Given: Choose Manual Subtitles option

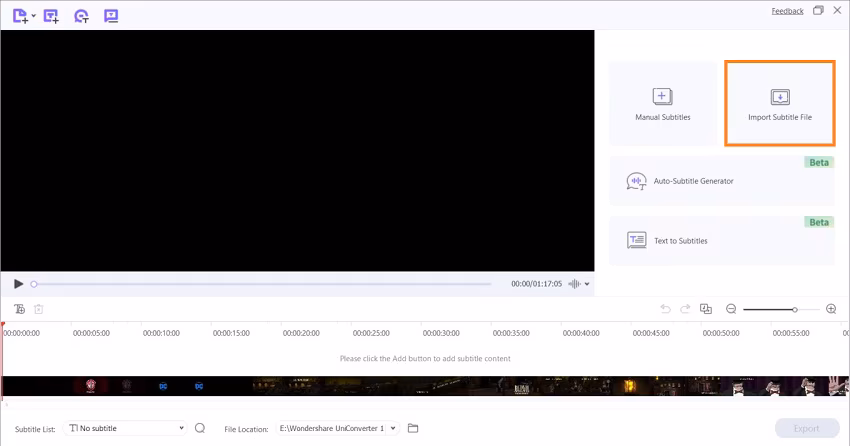Looking at the screenshot, I should click(662, 104).
